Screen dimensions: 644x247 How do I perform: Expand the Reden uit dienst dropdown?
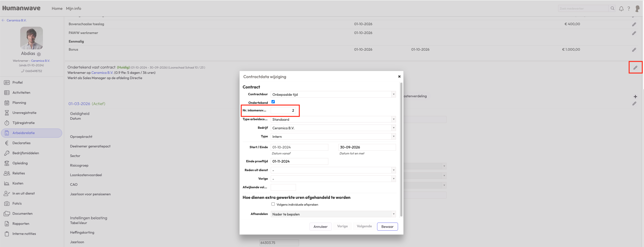click(333, 170)
